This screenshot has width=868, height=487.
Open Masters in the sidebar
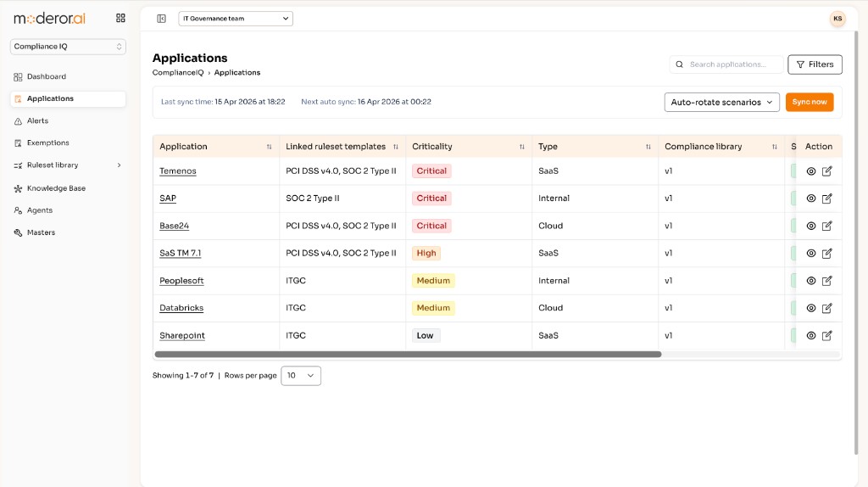[41, 232]
